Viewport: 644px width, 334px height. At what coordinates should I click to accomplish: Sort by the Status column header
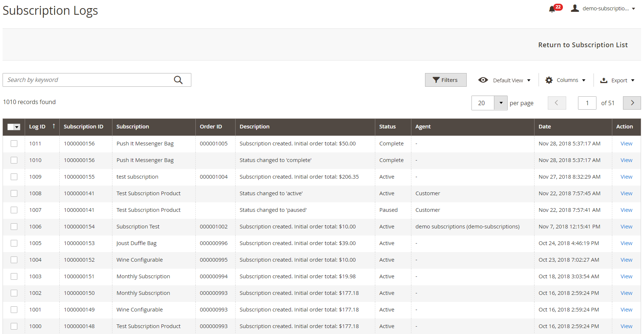(387, 127)
